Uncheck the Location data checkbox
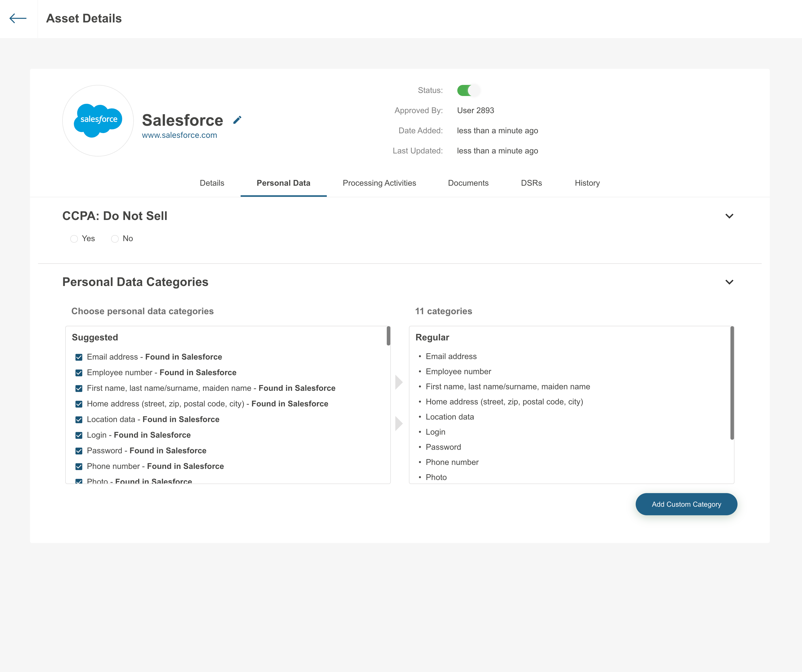Screen dimensions: 802x672 pos(79,420)
